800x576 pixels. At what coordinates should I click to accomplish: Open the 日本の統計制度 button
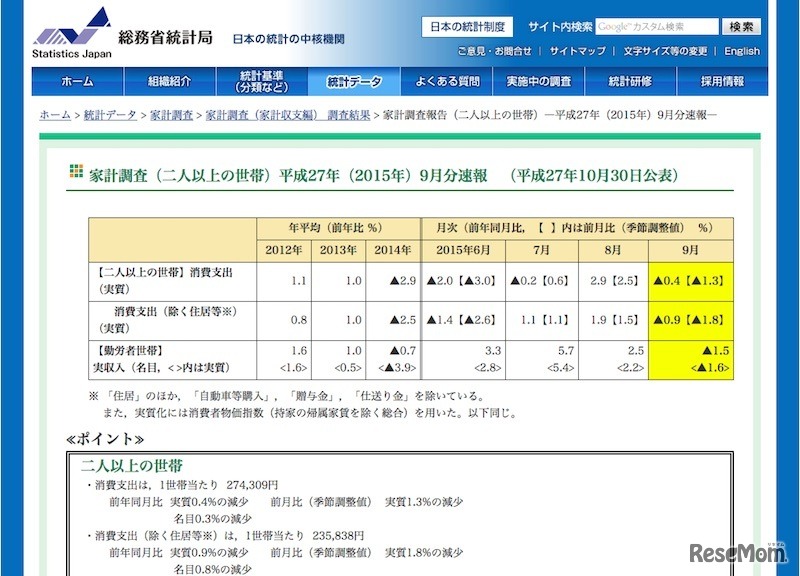click(x=467, y=27)
